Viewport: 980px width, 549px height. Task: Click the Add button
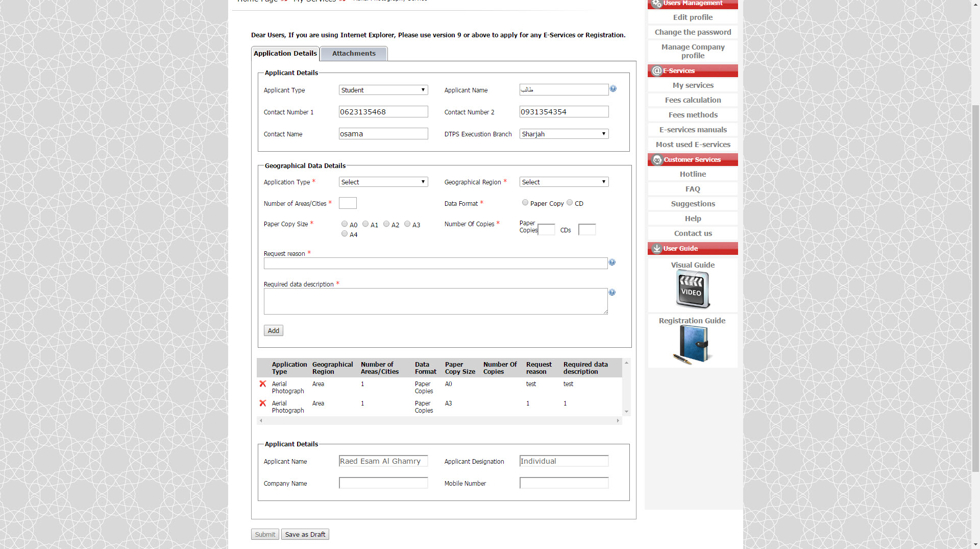(274, 331)
